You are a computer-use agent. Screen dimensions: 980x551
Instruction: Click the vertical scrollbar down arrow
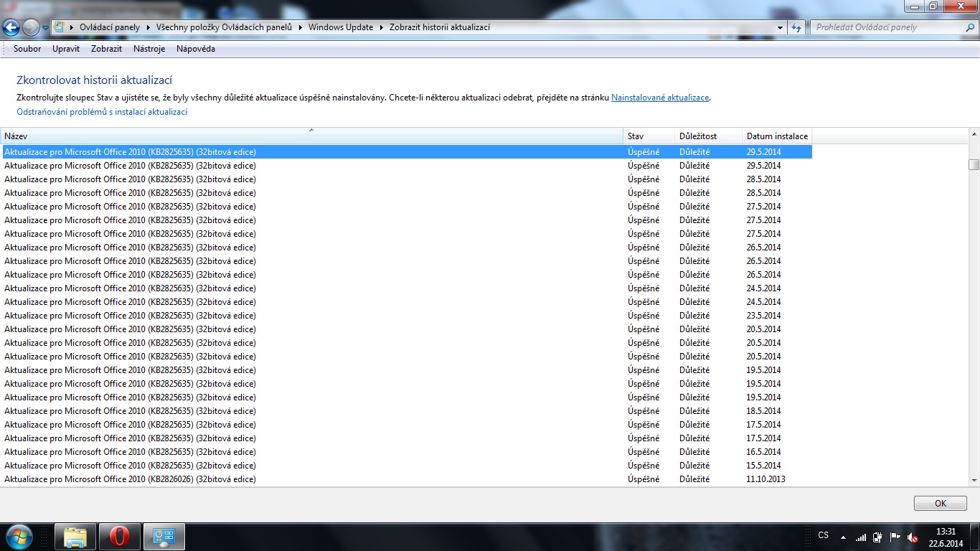coord(974,480)
